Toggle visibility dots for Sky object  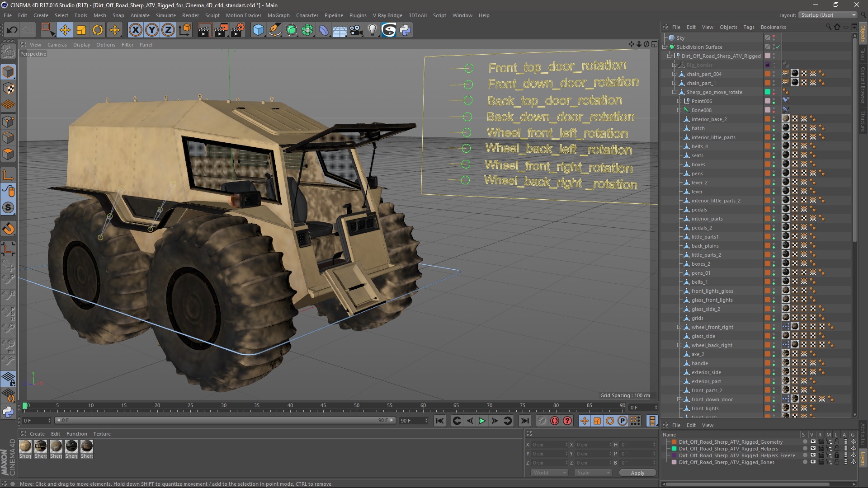tap(774, 38)
